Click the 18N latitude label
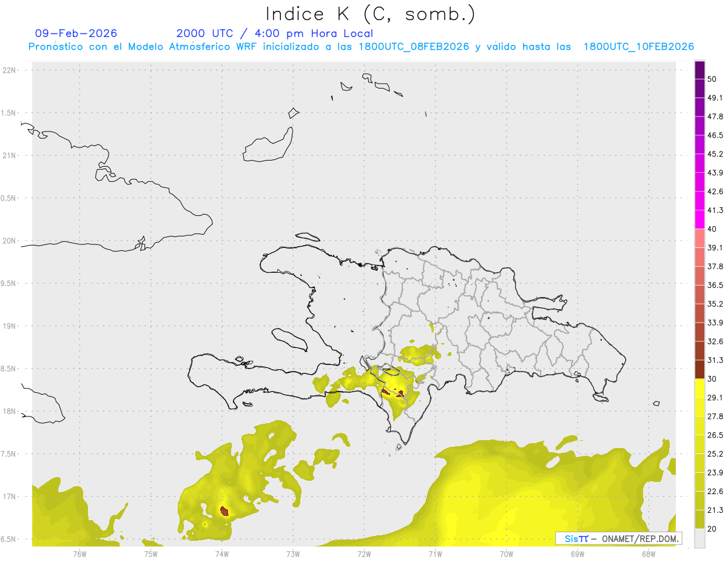 pyautogui.click(x=10, y=411)
